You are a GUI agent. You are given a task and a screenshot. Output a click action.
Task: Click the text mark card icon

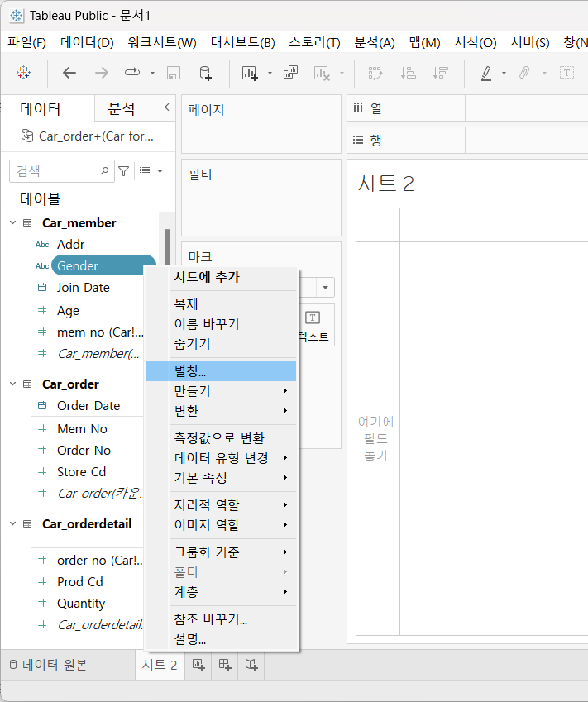(313, 318)
